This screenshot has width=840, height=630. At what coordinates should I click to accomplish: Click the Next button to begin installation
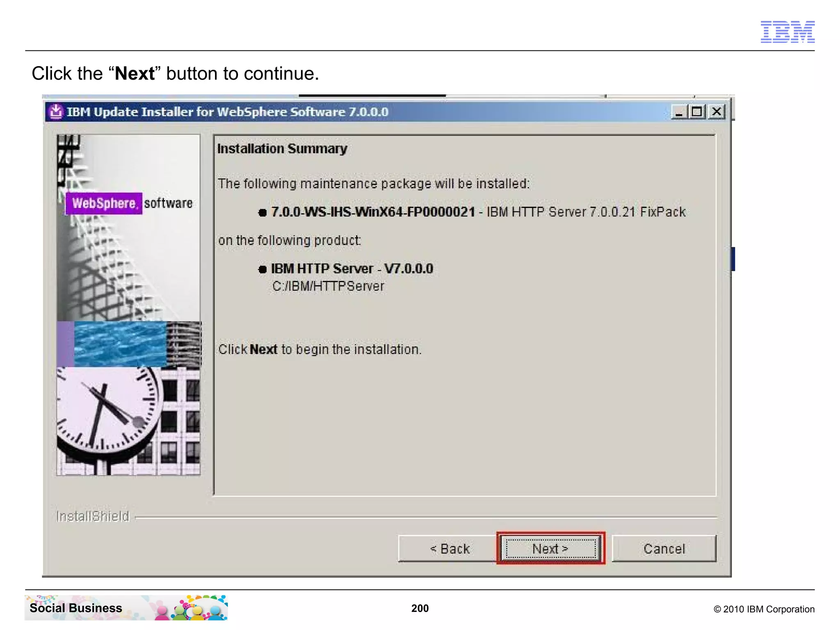(x=550, y=548)
